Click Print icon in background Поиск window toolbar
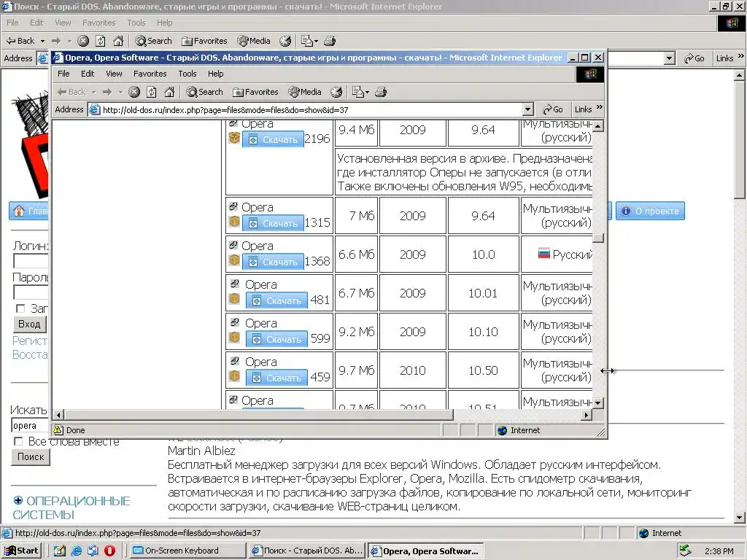Screen dimensions: 747x560 click(x=330, y=41)
